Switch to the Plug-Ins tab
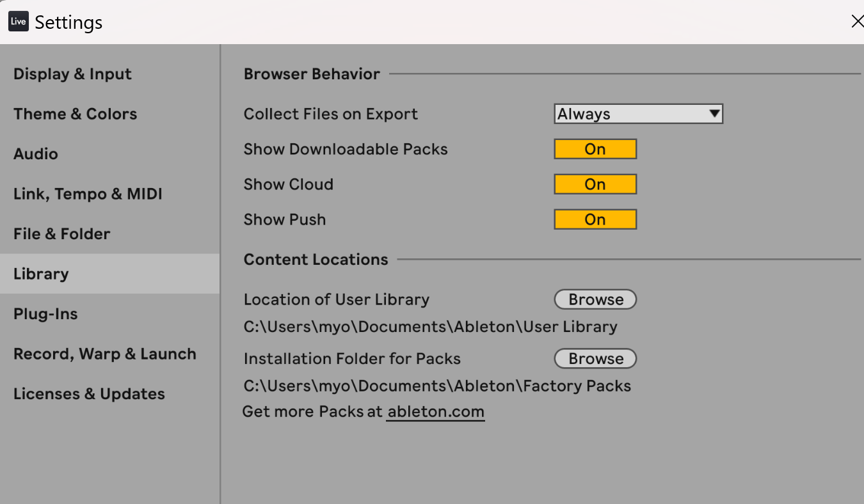 pos(45,314)
